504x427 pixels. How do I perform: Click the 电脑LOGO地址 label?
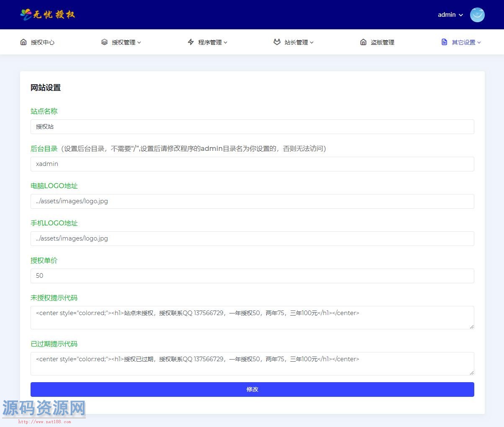pos(54,186)
